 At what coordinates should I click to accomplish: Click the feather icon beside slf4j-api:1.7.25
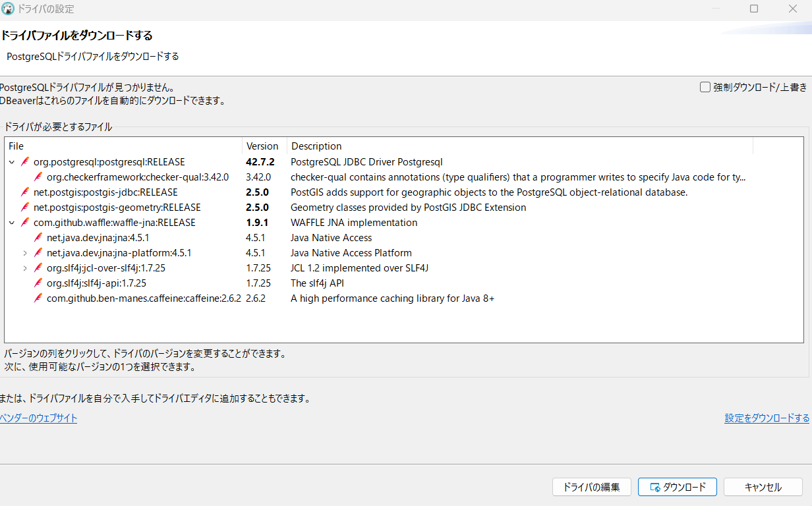(38, 283)
